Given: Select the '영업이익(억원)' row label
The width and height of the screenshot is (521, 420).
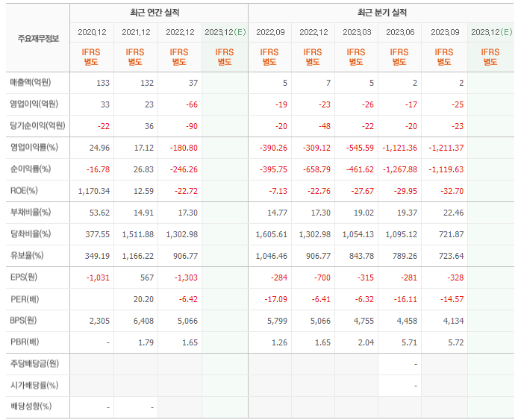Looking at the screenshot, I should coord(34,104).
